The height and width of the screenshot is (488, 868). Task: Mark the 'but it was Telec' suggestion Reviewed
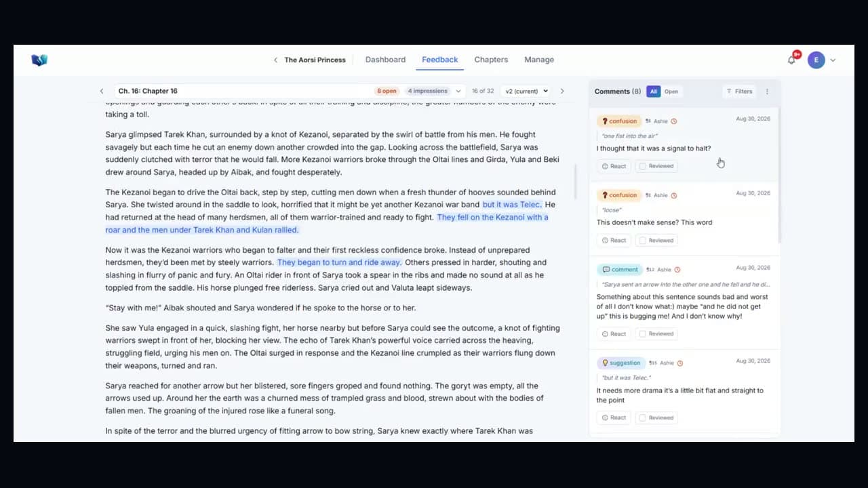656,418
